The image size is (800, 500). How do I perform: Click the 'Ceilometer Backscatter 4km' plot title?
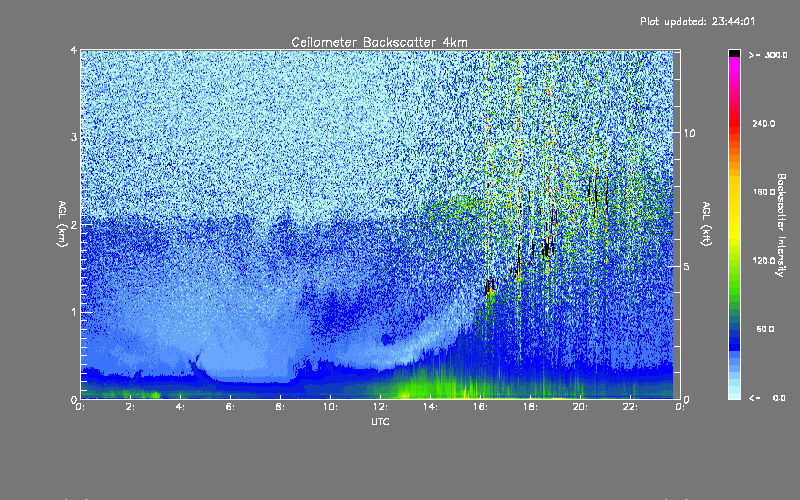[x=379, y=42]
